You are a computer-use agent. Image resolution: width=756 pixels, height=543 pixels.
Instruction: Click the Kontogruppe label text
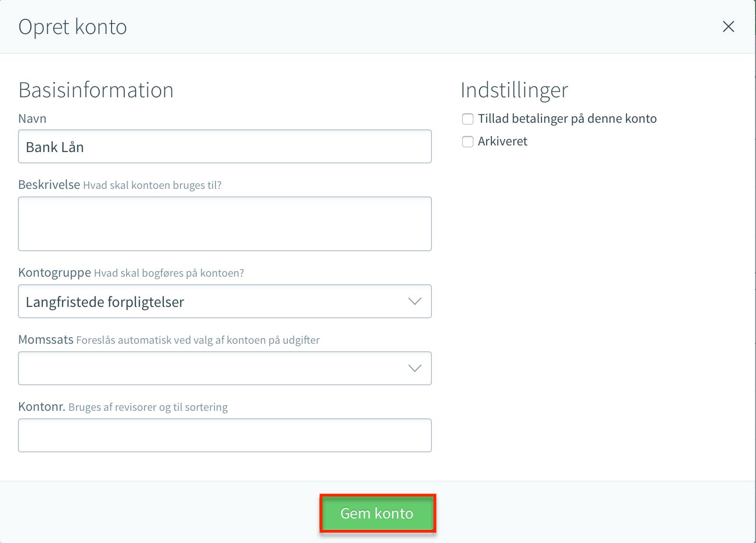[x=55, y=272]
